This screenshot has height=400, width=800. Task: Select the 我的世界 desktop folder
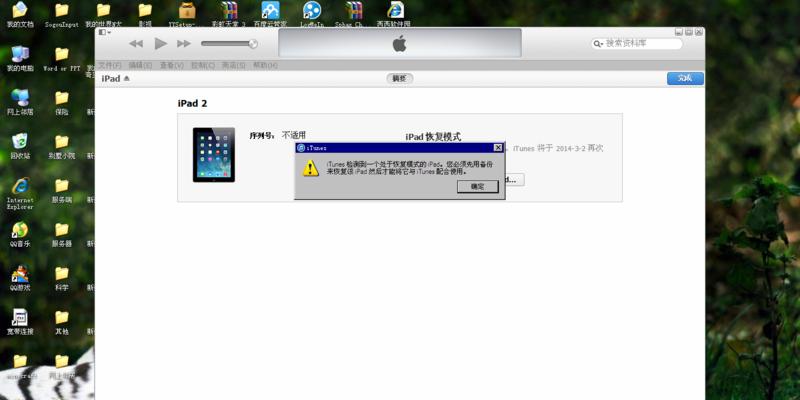tap(104, 14)
